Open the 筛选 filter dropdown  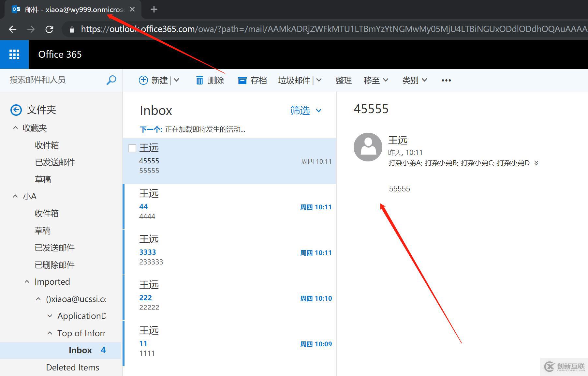[306, 111]
